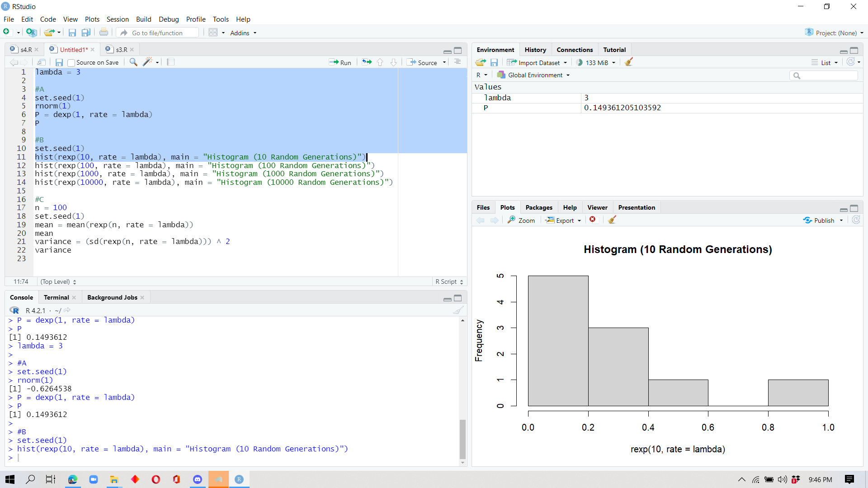Enable Source on Save
The image size is (868, 488).
[x=71, y=62]
